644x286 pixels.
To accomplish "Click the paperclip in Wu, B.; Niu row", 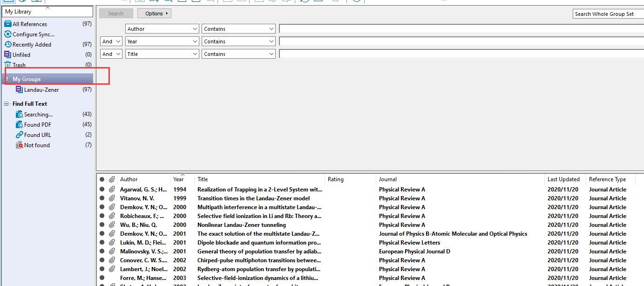I will click(x=112, y=225).
